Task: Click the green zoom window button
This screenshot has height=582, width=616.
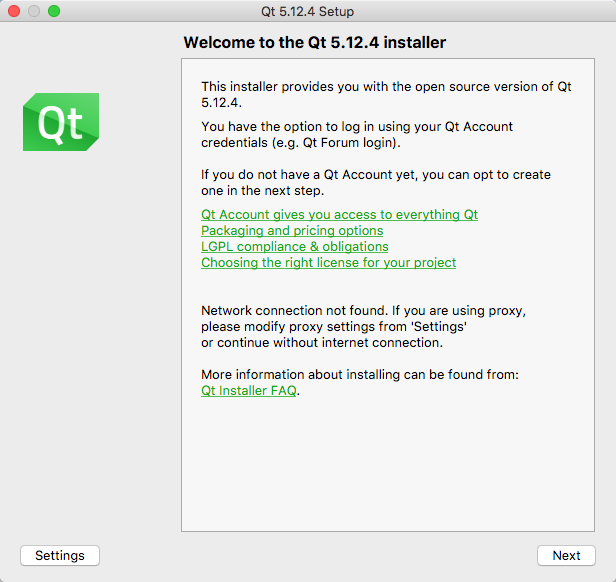Action: (x=54, y=11)
